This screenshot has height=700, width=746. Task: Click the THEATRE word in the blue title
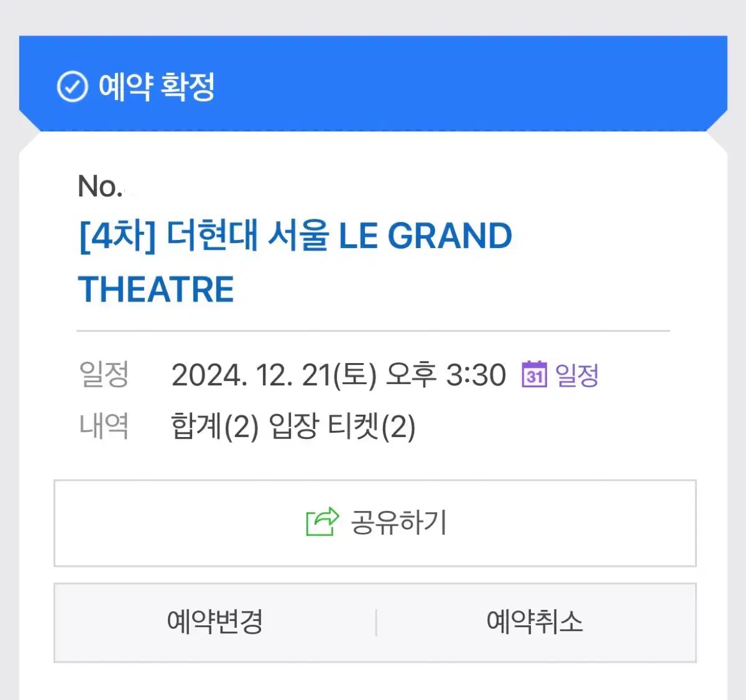156,290
